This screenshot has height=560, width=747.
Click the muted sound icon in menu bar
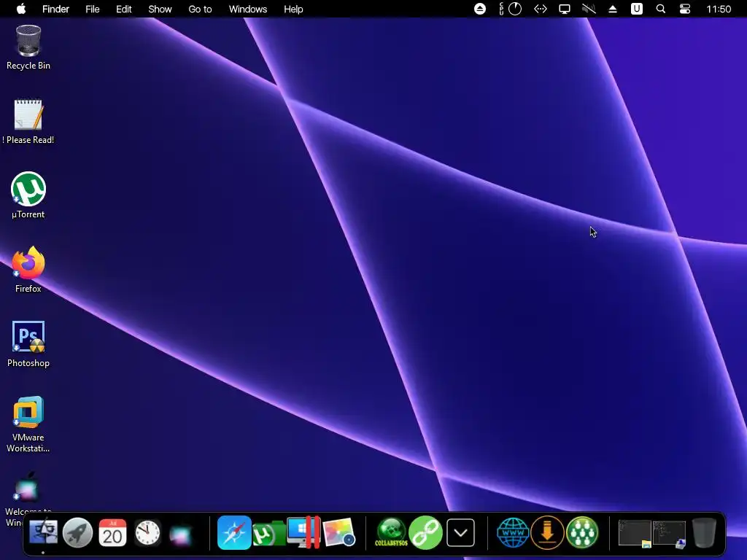(x=589, y=9)
